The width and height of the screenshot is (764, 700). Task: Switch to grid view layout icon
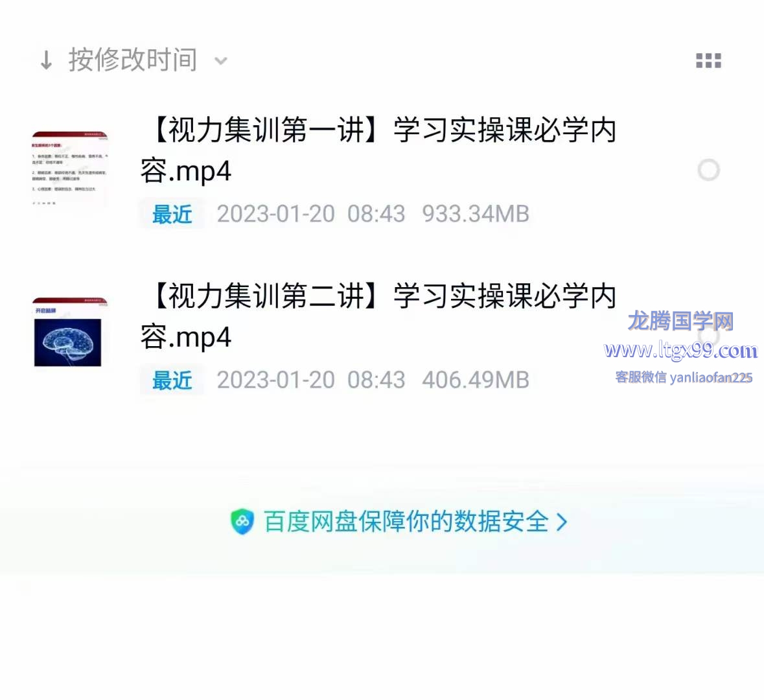click(708, 61)
